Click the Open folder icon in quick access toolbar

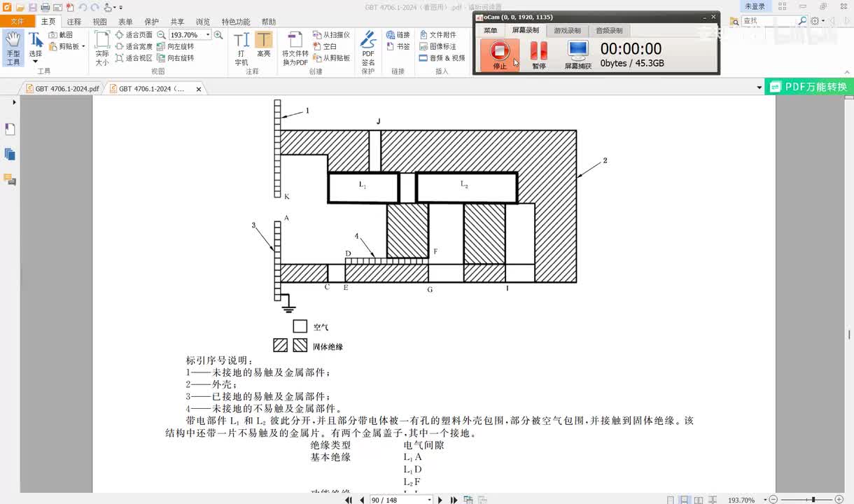[x=20, y=7]
